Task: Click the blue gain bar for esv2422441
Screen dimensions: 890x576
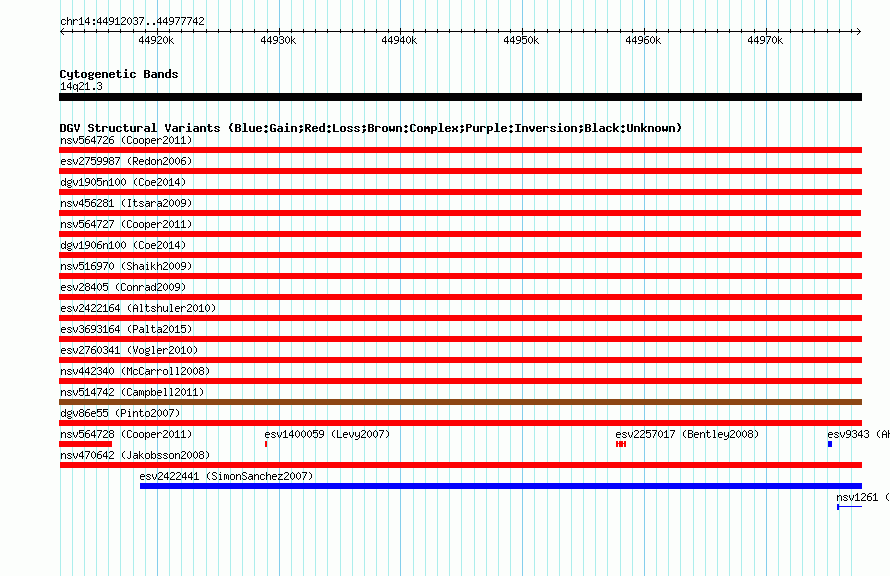Action: (x=501, y=486)
